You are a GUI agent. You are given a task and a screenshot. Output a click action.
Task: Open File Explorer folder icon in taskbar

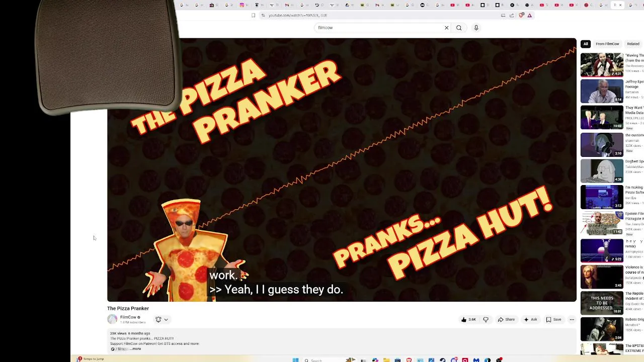tap(386, 360)
